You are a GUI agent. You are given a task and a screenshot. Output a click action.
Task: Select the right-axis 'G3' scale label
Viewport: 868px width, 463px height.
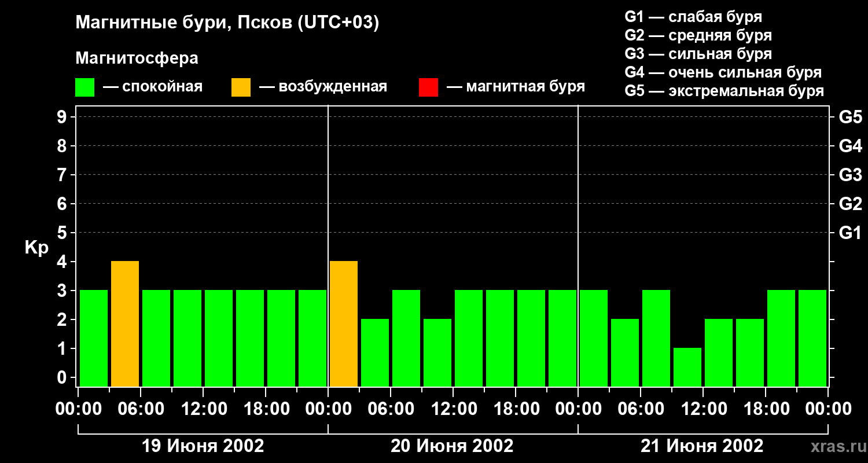coord(850,175)
